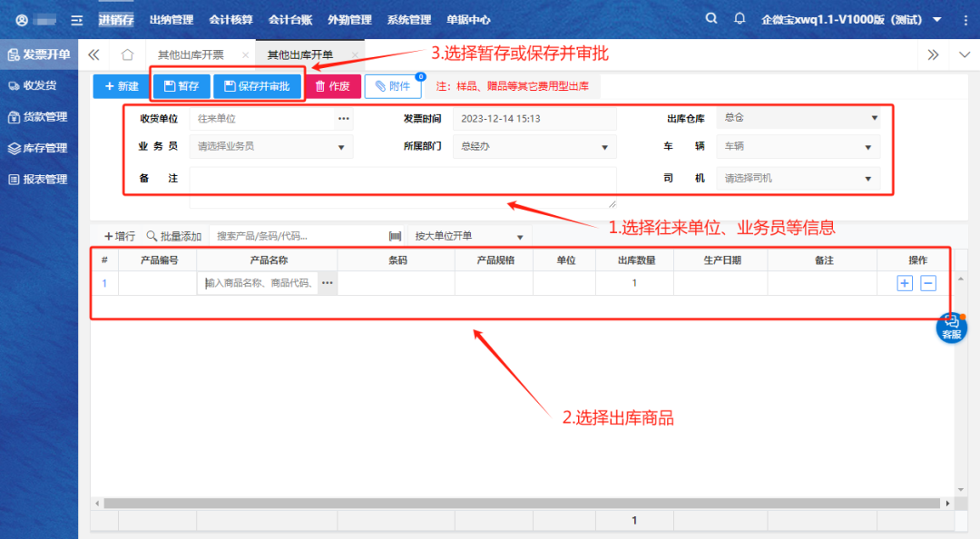Click the 产品规格 column header
This screenshot has height=539, width=980.
pyautogui.click(x=495, y=260)
